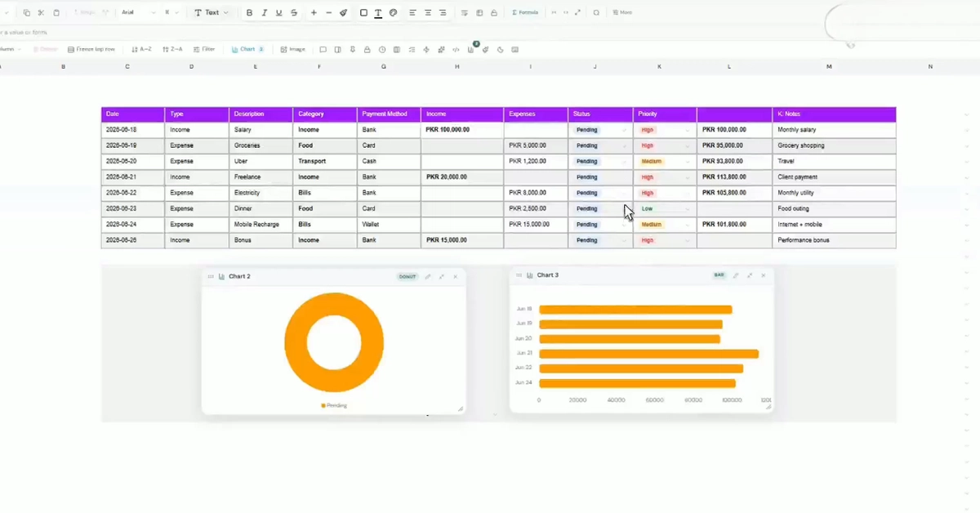The width and height of the screenshot is (980, 513).
Task: Toggle bold formatting in the toolbar
Action: [249, 13]
